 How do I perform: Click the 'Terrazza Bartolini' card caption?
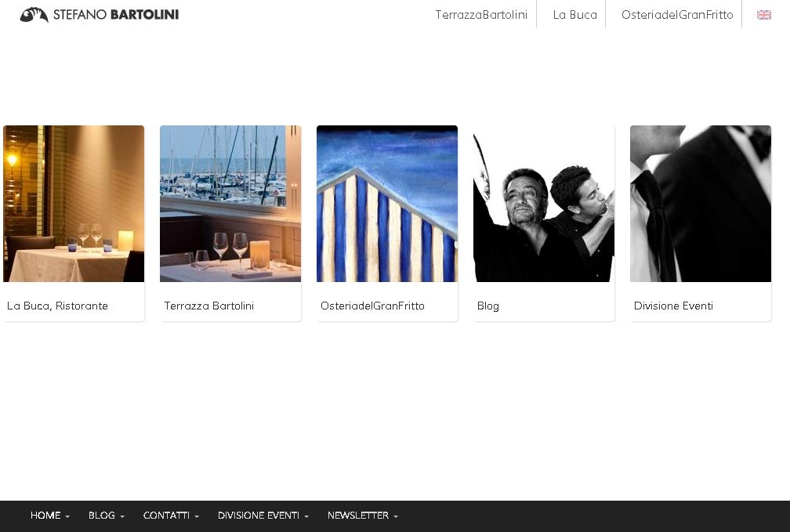[209, 306]
